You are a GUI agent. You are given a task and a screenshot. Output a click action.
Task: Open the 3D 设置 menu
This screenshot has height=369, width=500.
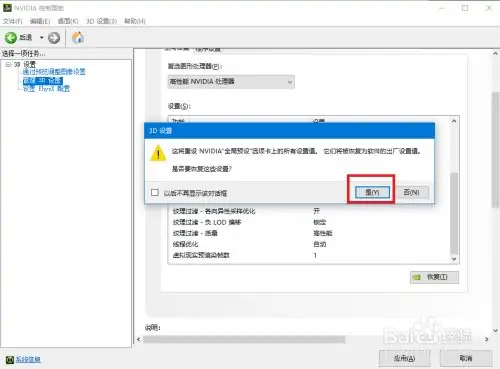(101, 21)
